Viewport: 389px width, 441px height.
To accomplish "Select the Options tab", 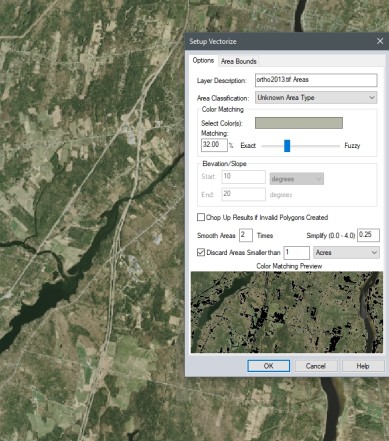I will (x=203, y=60).
